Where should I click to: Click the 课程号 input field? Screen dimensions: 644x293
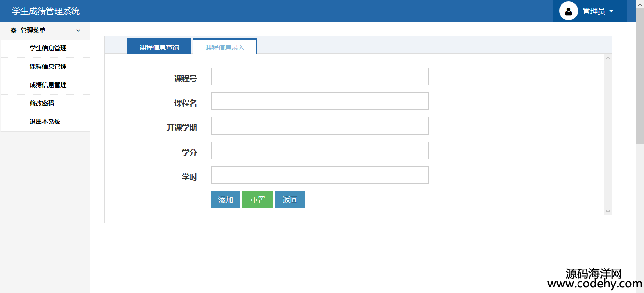(x=320, y=77)
